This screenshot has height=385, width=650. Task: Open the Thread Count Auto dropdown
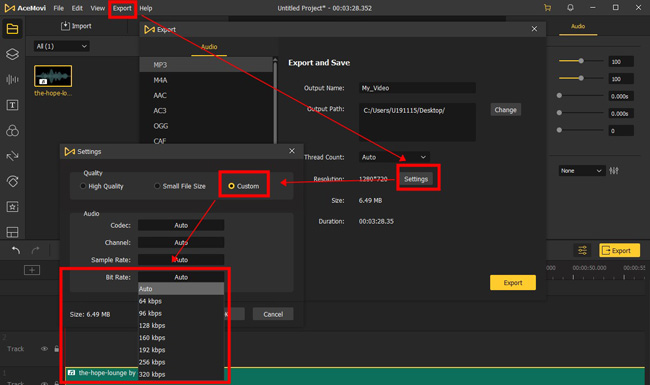click(x=394, y=157)
